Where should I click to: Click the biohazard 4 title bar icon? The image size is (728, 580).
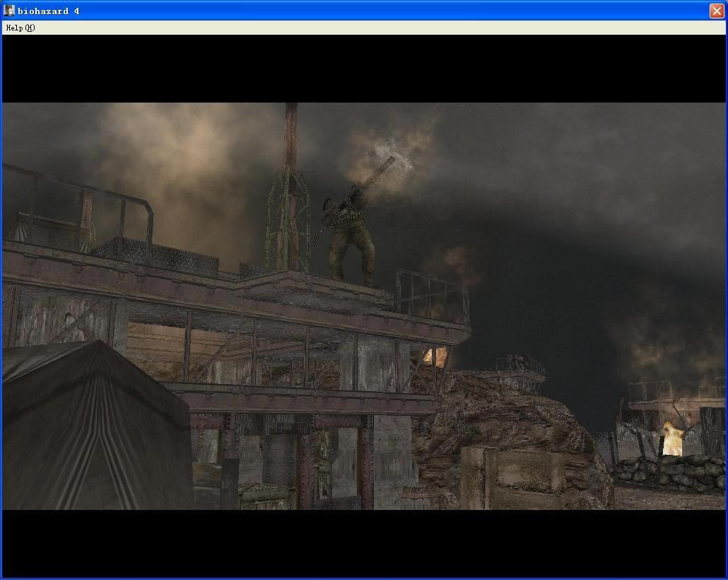[9, 11]
